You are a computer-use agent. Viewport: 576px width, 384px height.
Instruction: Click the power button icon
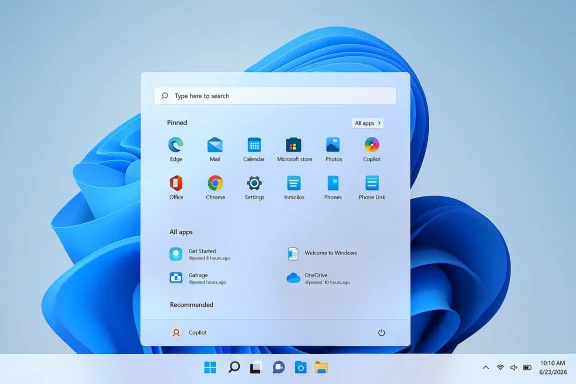pos(381,333)
